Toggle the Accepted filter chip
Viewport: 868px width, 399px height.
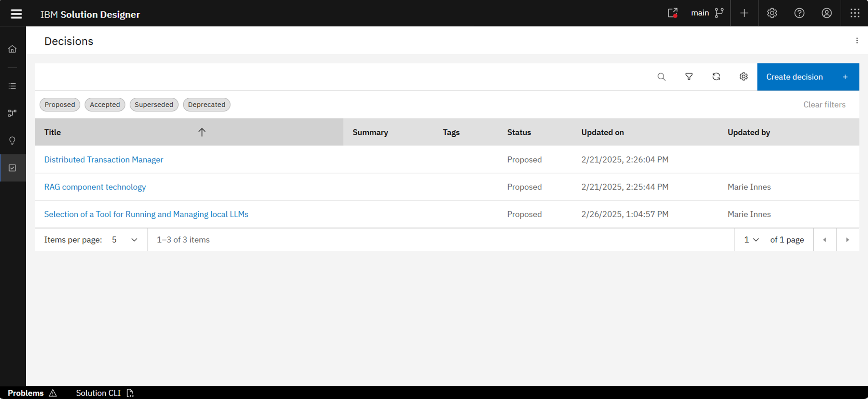click(105, 105)
